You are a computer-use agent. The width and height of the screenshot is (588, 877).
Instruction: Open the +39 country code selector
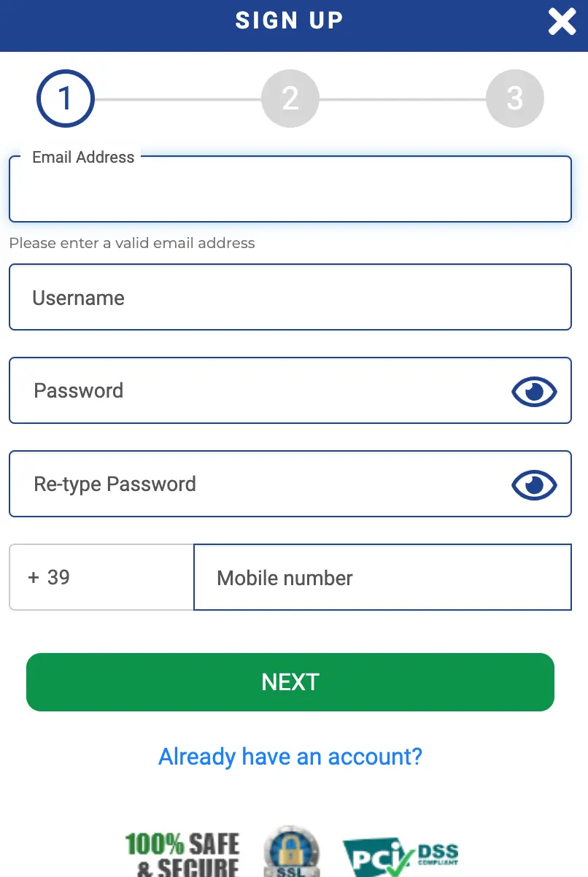pos(101,577)
